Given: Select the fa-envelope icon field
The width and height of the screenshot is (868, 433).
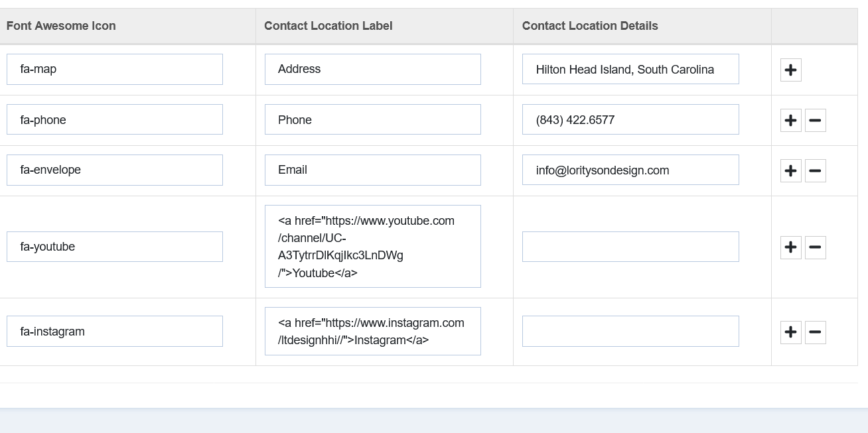Looking at the screenshot, I should coord(114,170).
